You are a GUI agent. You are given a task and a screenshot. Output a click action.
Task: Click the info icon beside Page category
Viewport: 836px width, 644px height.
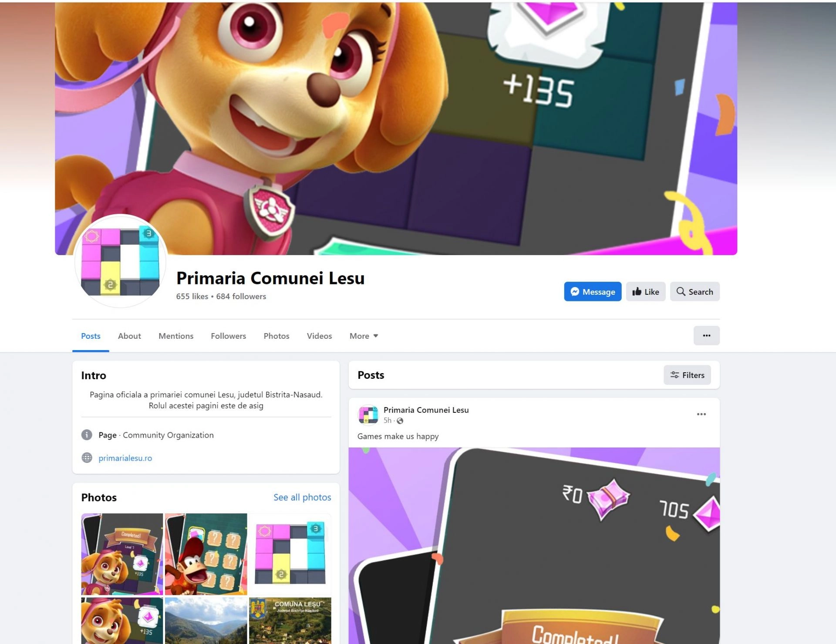pos(87,435)
